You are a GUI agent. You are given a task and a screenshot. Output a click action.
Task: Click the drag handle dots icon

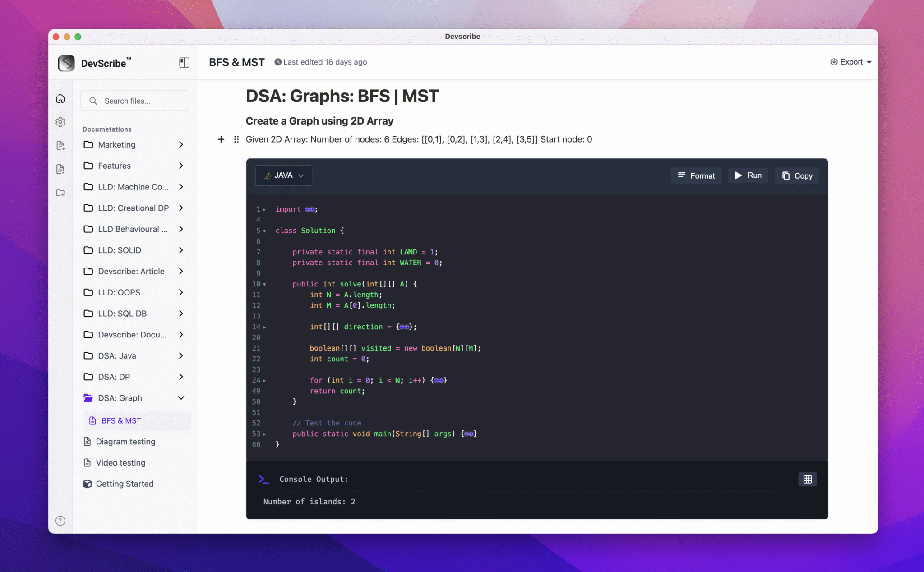pyautogui.click(x=236, y=139)
